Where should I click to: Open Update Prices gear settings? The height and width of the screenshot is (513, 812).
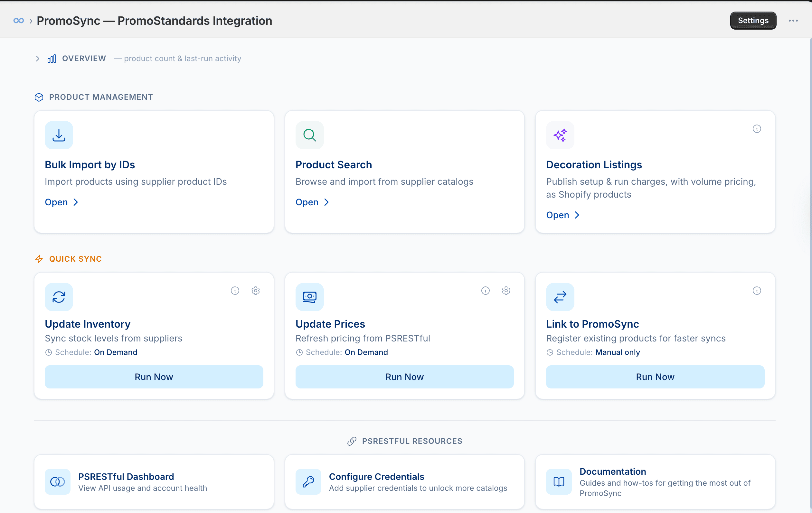[506, 291]
